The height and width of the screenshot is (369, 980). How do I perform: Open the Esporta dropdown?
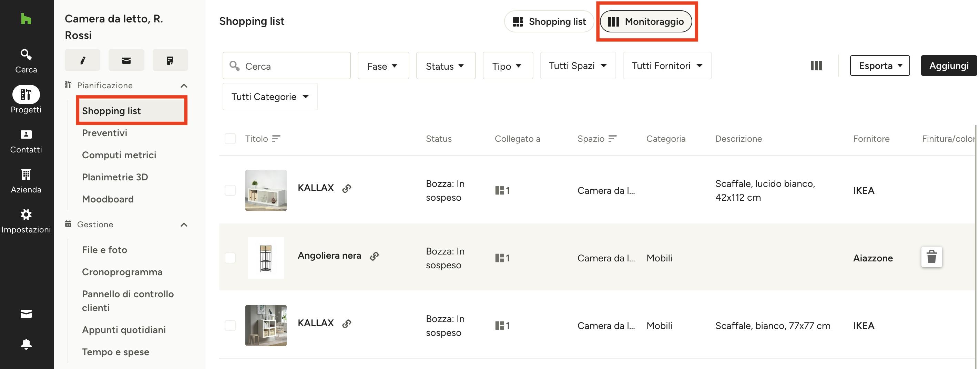(880, 66)
